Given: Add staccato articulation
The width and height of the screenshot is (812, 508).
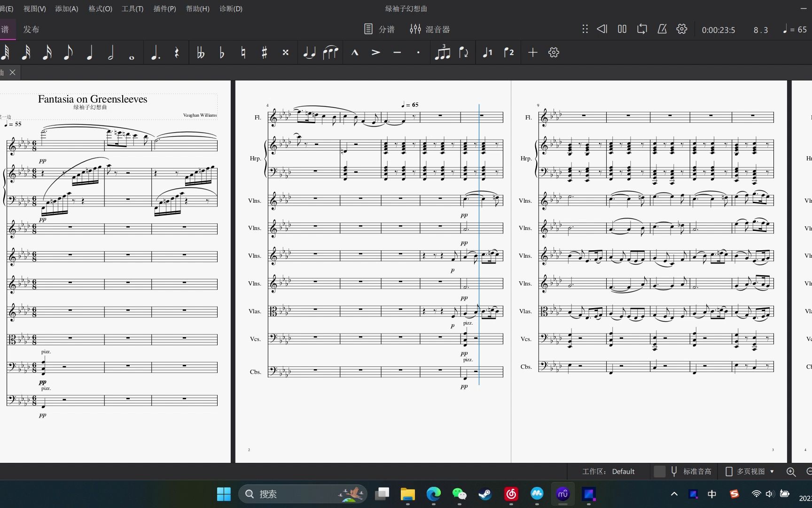Looking at the screenshot, I should (418, 53).
